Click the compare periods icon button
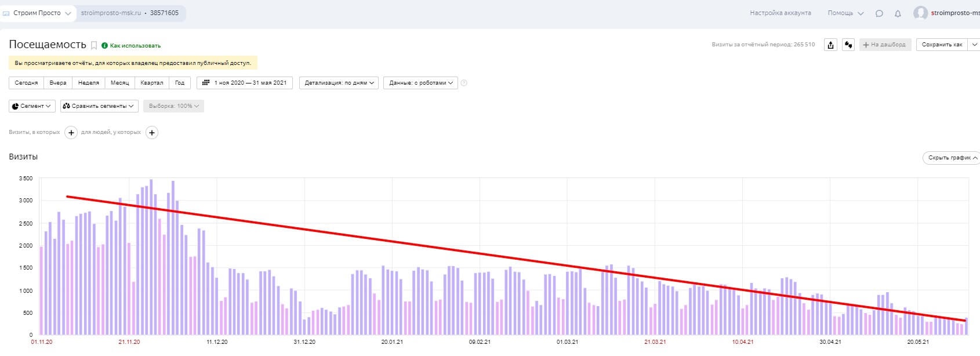The width and height of the screenshot is (980, 356). click(x=848, y=45)
